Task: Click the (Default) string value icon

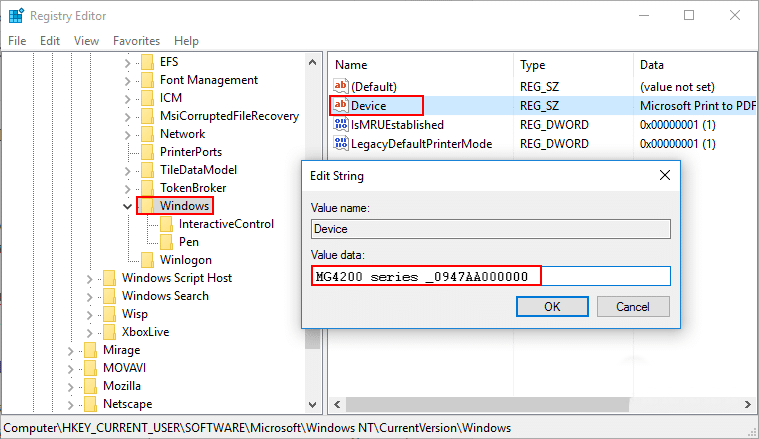Action: coord(341,86)
